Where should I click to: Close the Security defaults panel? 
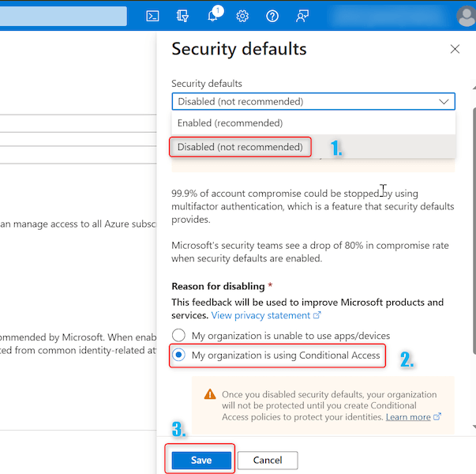click(455, 49)
